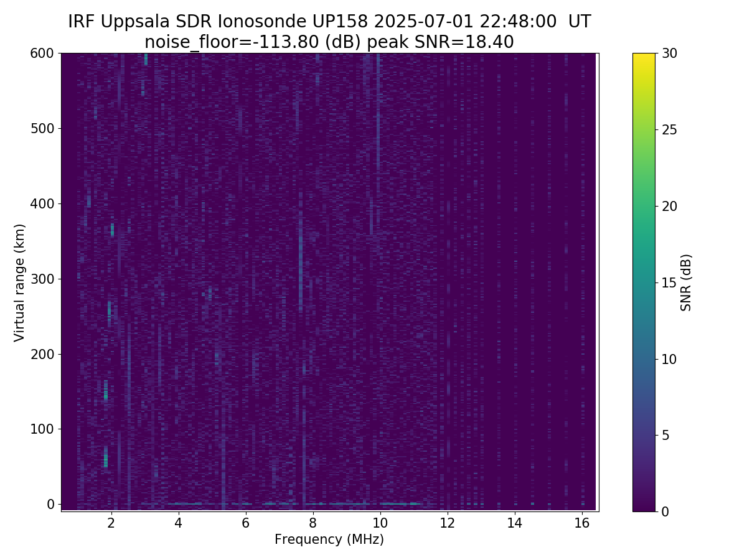The image size is (747, 560).
Task: Click the colorbar tick label '15'
Action: point(670,282)
